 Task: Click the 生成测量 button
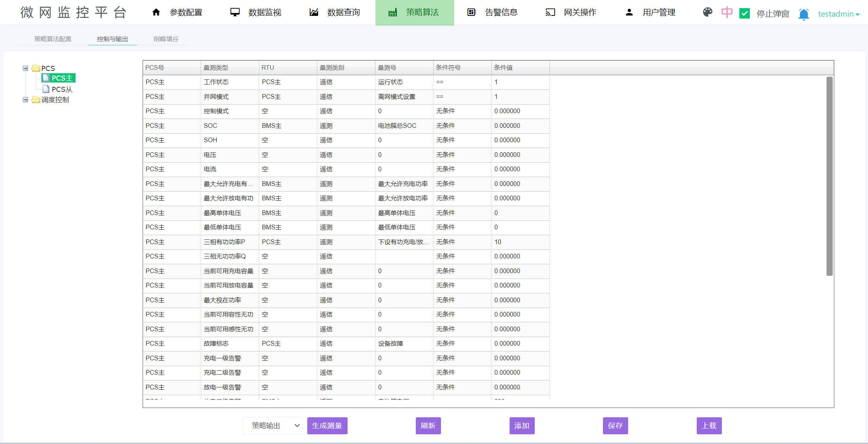point(327,425)
